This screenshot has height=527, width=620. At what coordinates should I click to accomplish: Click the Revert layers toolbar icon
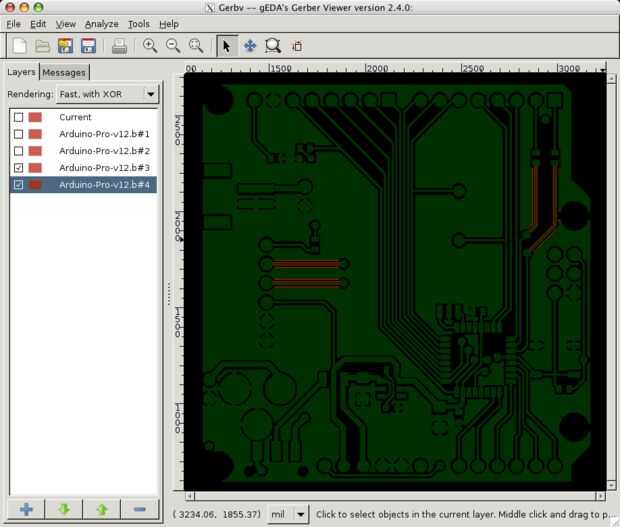pos(65,46)
